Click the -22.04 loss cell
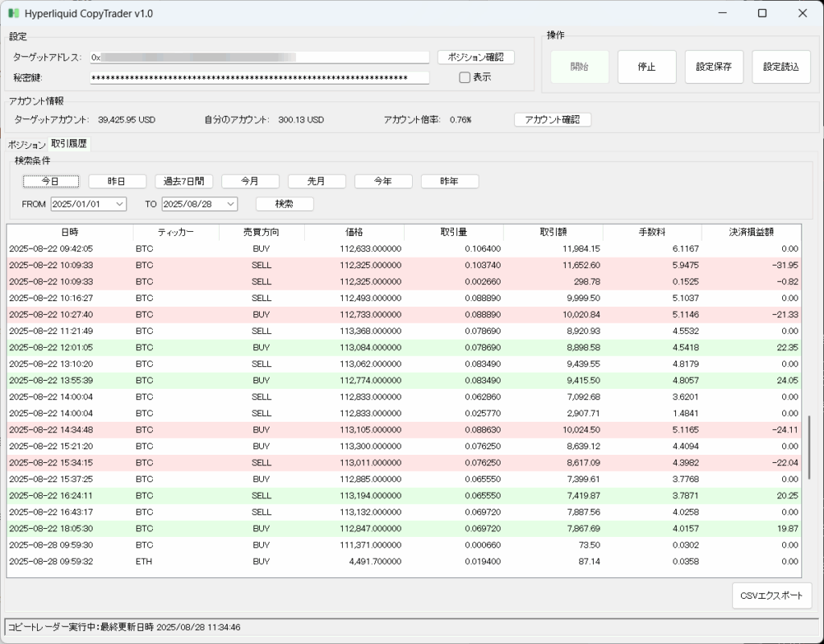The height and width of the screenshot is (644, 824). 752,463
